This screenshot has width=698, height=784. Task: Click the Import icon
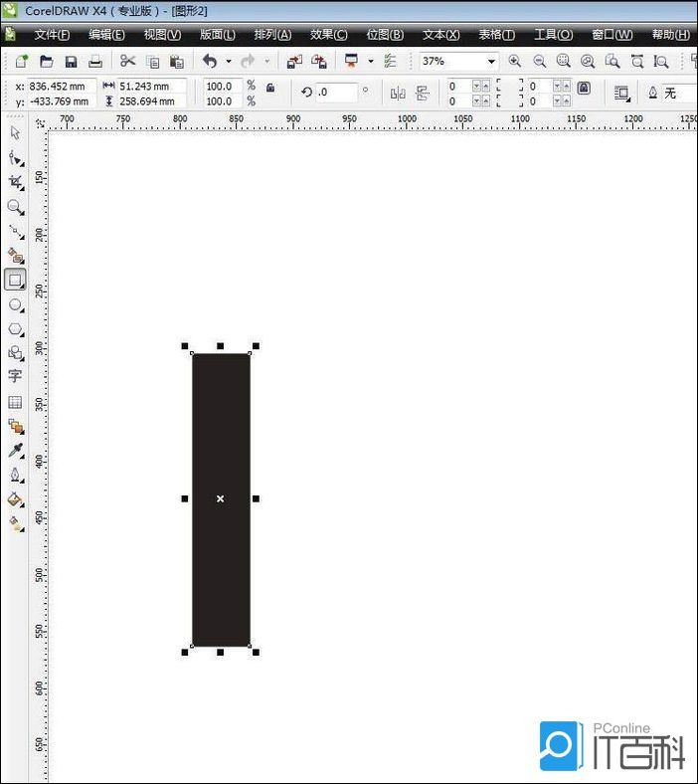[294, 62]
